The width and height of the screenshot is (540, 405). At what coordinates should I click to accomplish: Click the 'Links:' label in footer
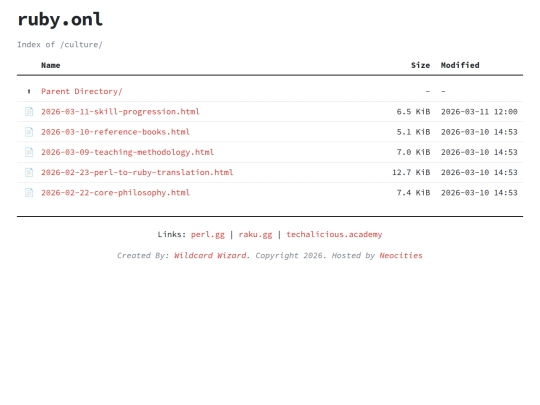(x=172, y=235)
